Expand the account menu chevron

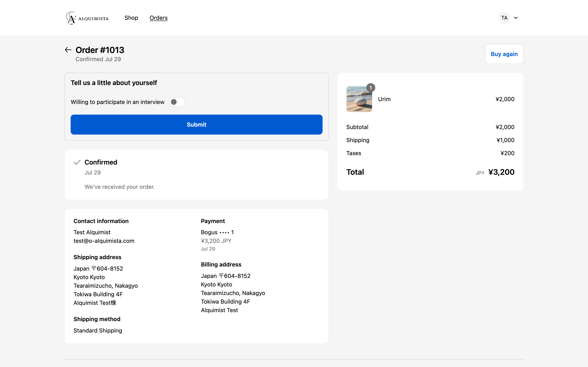[x=516, y=18]
